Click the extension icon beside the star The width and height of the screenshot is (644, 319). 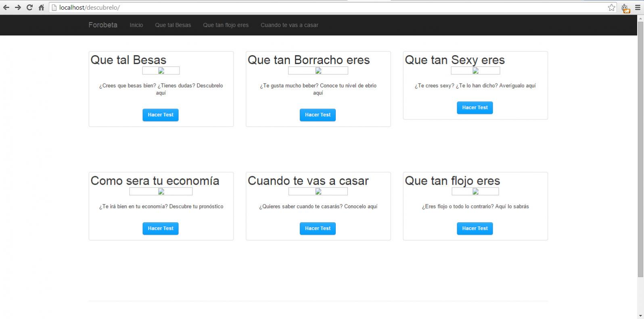625,8
